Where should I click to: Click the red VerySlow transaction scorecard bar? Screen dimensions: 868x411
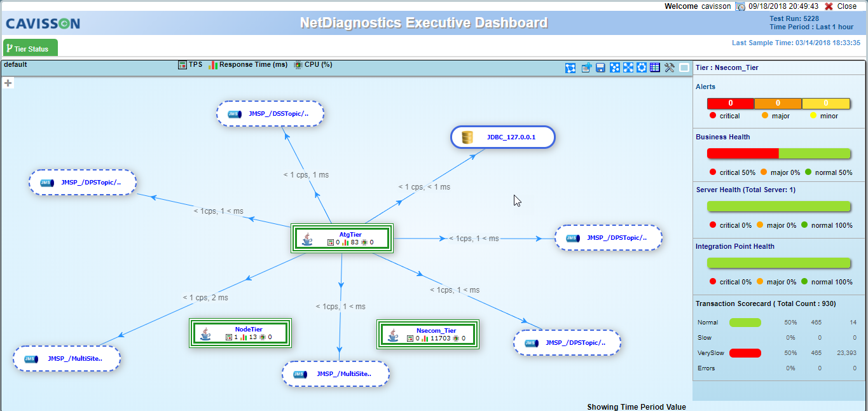pos(745,353)
